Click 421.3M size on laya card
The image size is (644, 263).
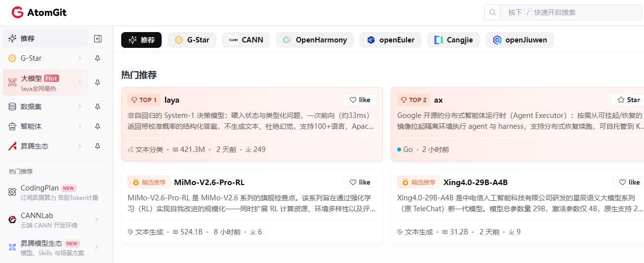coord(189,150)
